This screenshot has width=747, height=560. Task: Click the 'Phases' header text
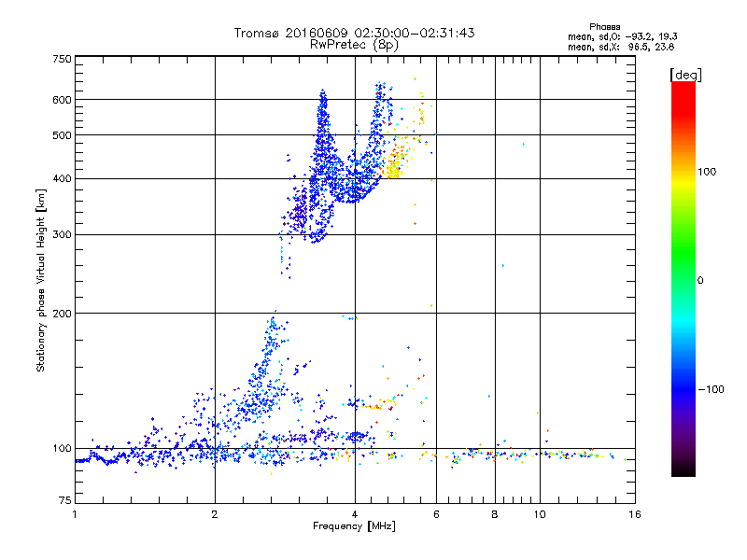pyautogui.click(x=604, y=27)
